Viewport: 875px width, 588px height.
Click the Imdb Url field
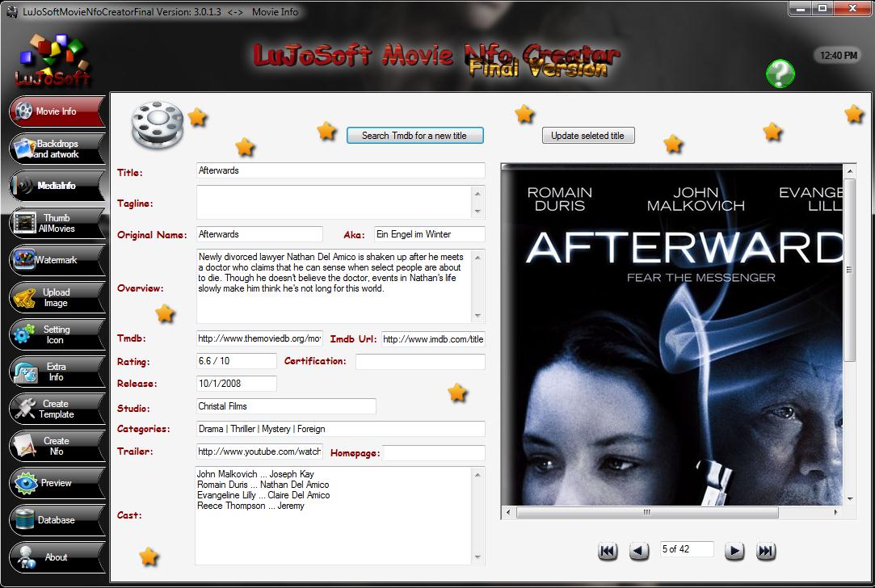pos(433,339)
